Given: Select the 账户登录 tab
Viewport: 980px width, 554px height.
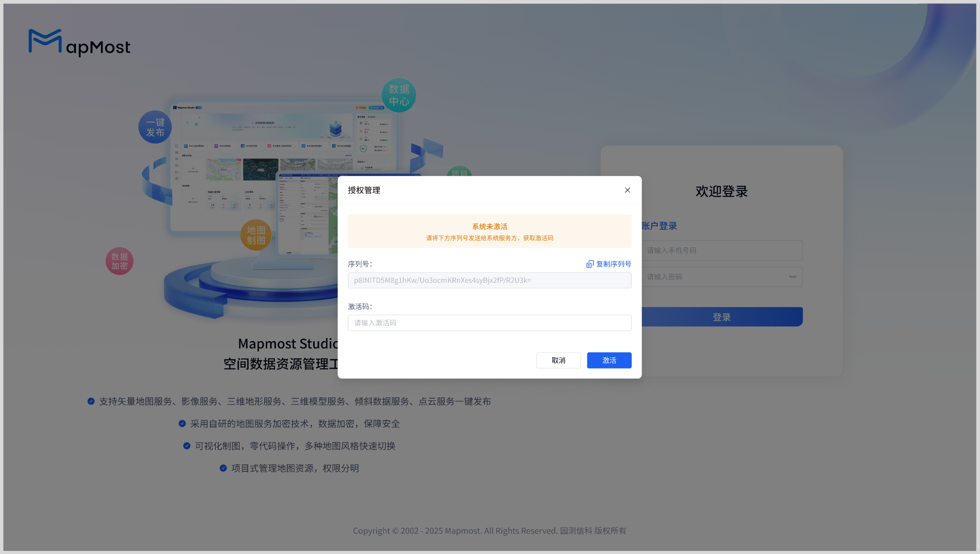Looking at the screenshot, I should (x=659, y=226).
